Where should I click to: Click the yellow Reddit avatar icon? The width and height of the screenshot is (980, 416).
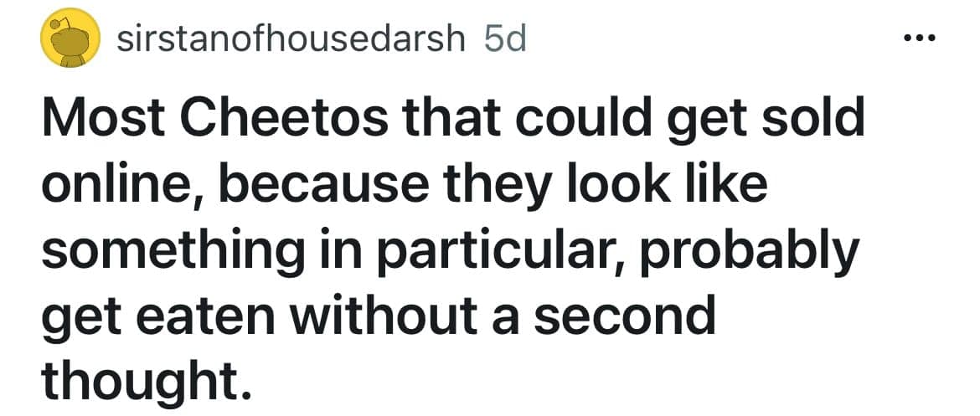(71, 39)
